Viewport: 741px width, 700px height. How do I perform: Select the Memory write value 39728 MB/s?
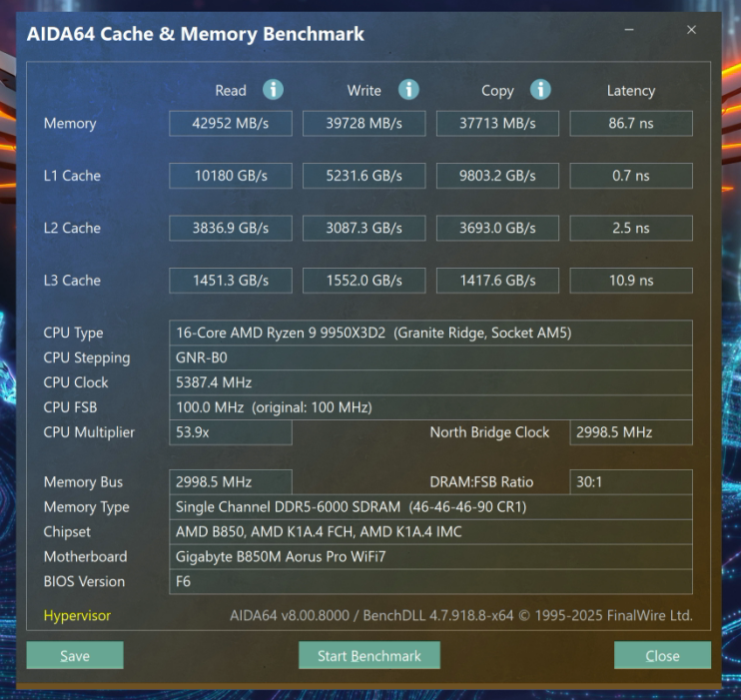click(364, 124)
